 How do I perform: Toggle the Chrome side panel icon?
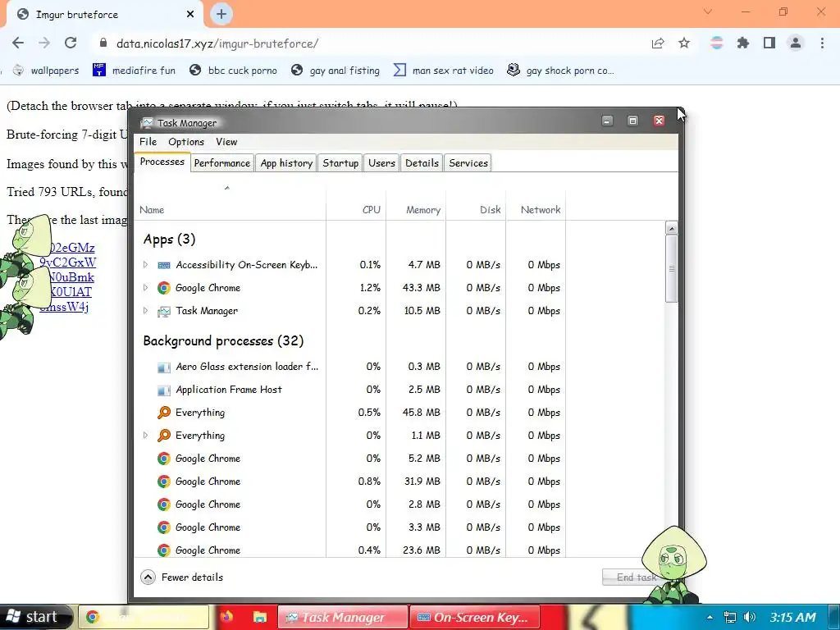click(769, 43)
